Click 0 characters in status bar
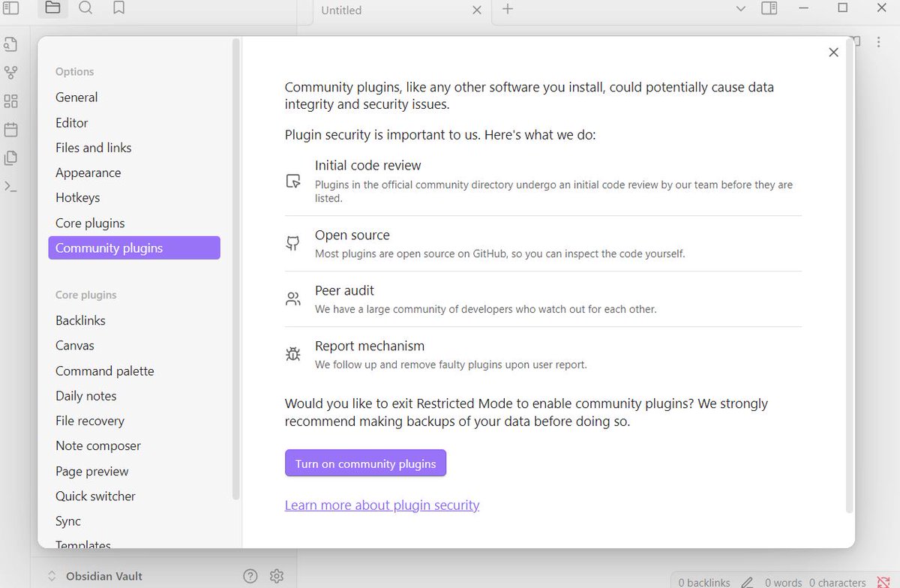 click(838, 582)
